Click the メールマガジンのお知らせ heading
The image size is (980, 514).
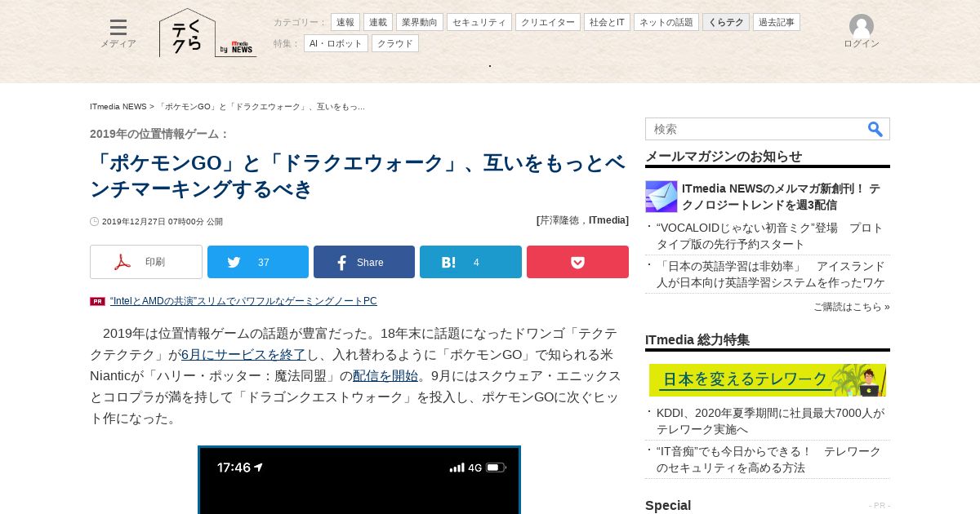click(x=724, y=157)
